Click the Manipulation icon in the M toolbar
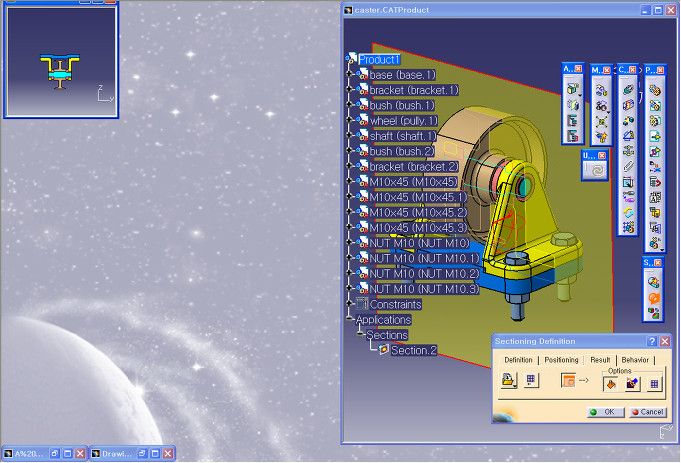Viewport: 681px width, 463px height. point(601,90)
